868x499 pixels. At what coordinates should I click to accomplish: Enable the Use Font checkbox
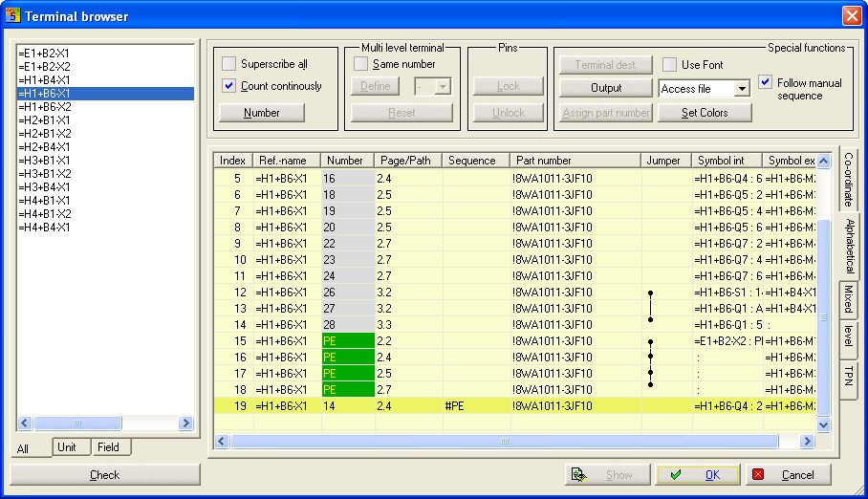[669, 64]
